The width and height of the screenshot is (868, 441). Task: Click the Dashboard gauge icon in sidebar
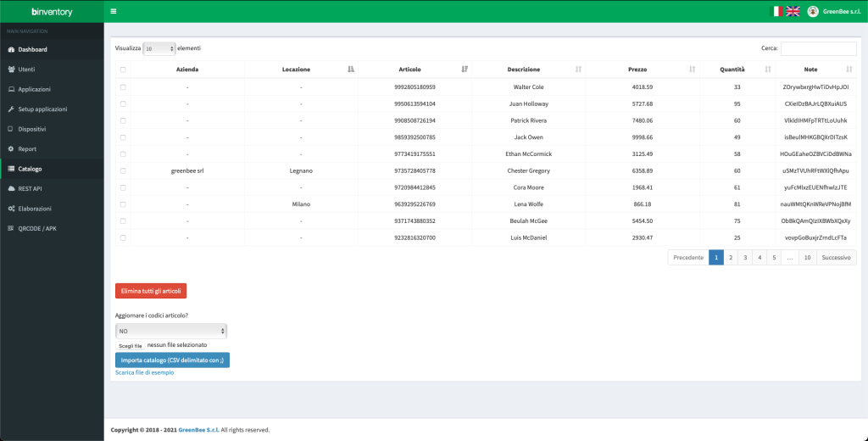coord(10,49)
